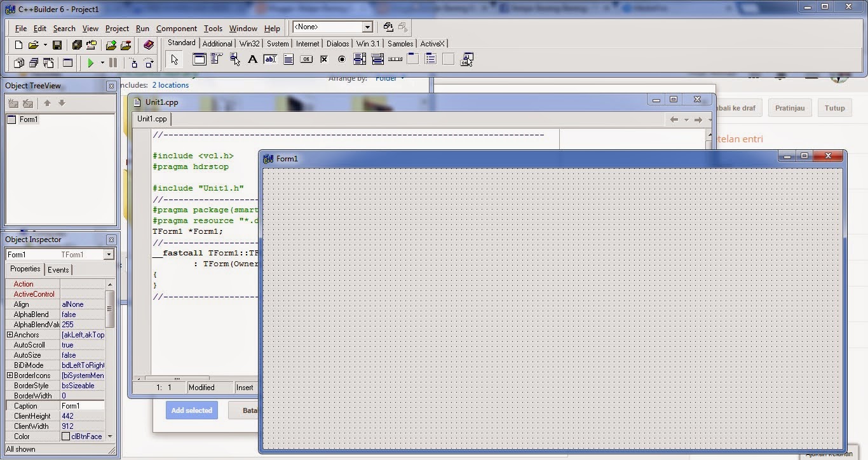Expand the BorderIcons property node

pyautogui.click(x=10, y=375)
